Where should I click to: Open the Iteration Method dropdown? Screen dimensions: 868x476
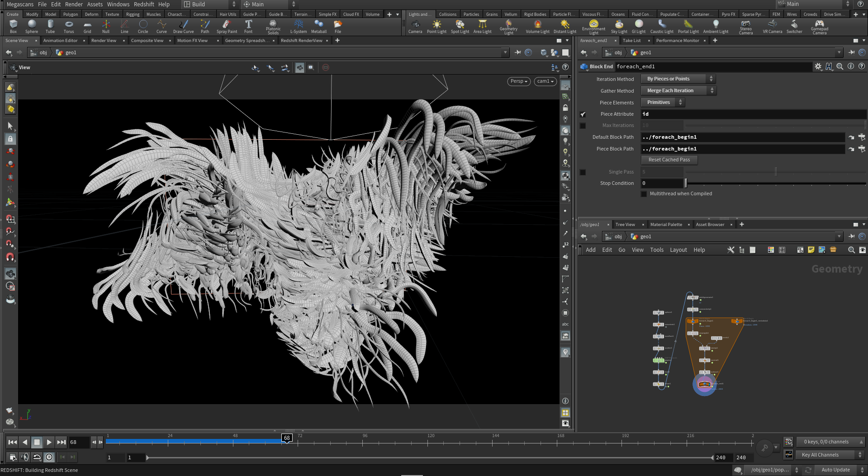coord(678,79)
